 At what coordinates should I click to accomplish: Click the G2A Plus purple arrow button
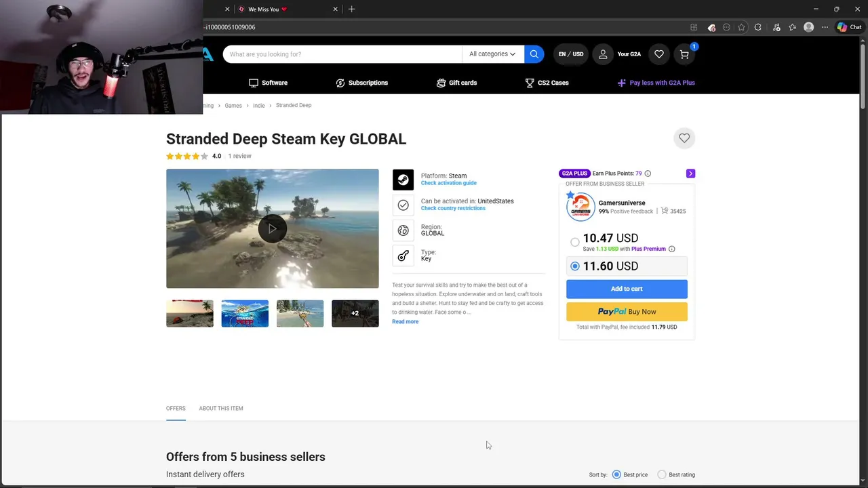[x=690, y=174]
